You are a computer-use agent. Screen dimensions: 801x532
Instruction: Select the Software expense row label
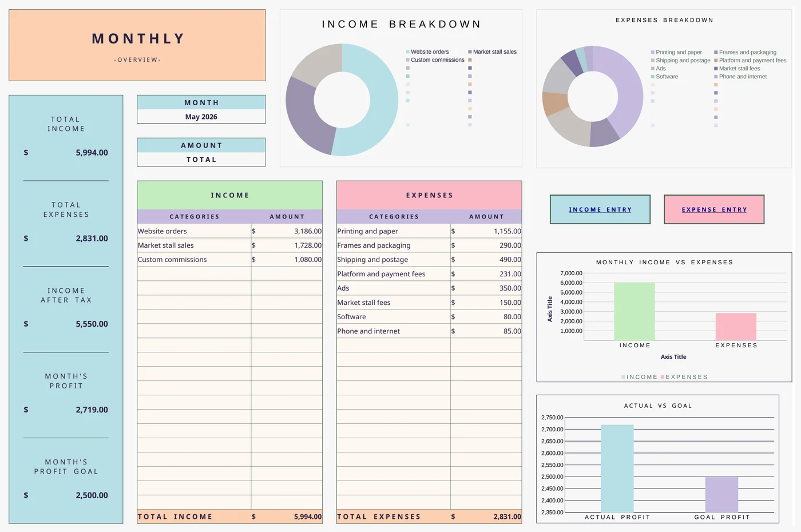point(394,317)
